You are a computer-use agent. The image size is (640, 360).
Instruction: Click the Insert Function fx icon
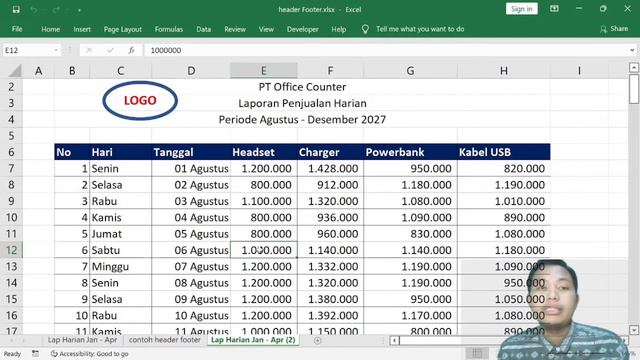coord(131,50)
